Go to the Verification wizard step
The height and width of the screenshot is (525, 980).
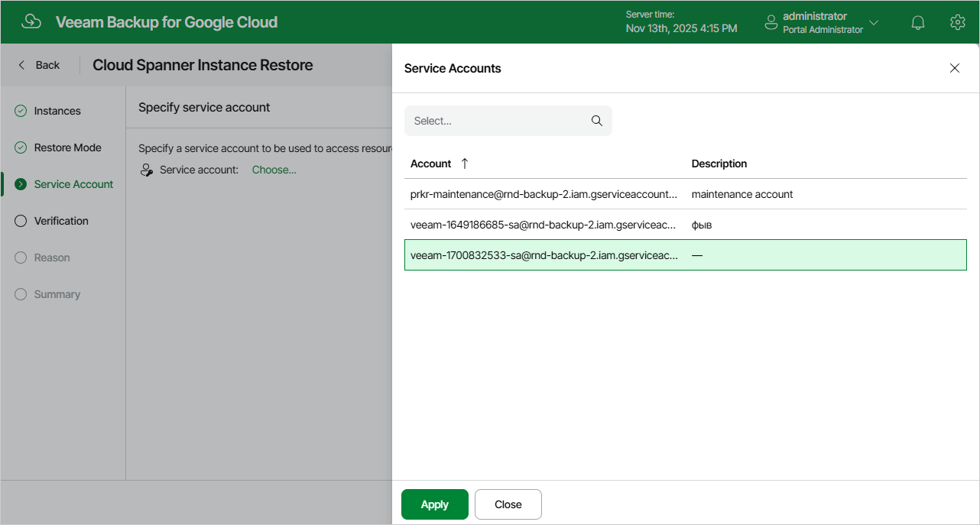(61, 221)
